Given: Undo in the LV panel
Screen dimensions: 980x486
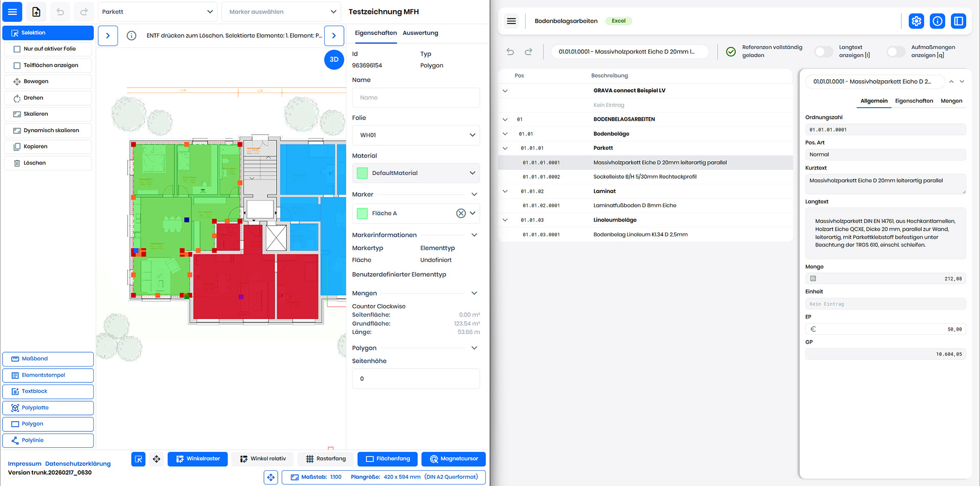Looking at the screenshot, I should [510, 52].
